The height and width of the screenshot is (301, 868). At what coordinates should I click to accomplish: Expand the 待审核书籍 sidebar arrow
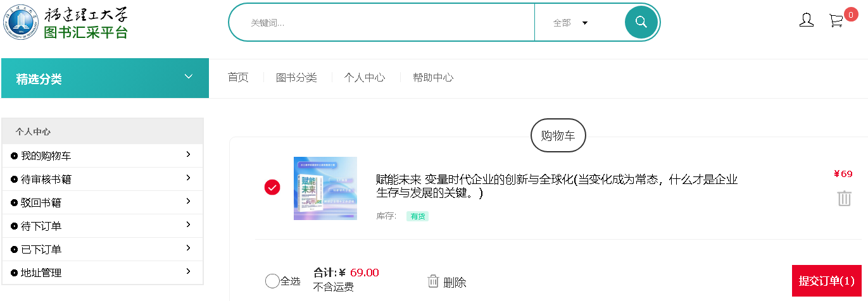(x=188, y=178)
